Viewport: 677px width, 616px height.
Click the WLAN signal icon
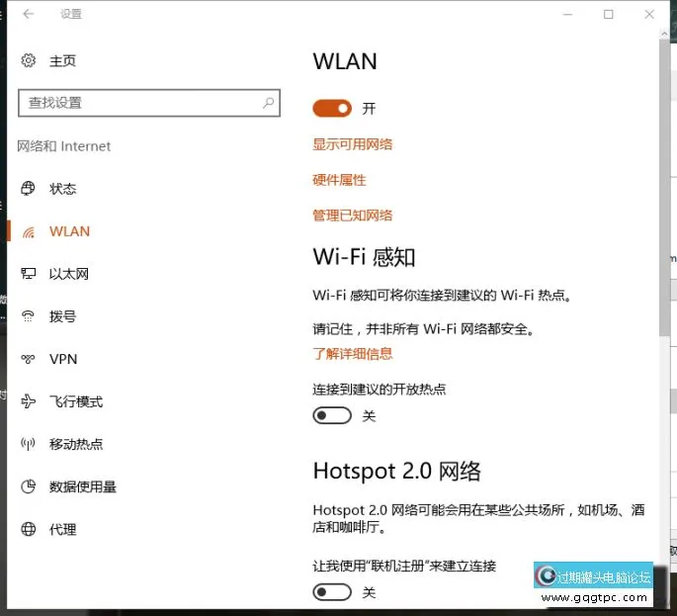click(x=29, y=231)
